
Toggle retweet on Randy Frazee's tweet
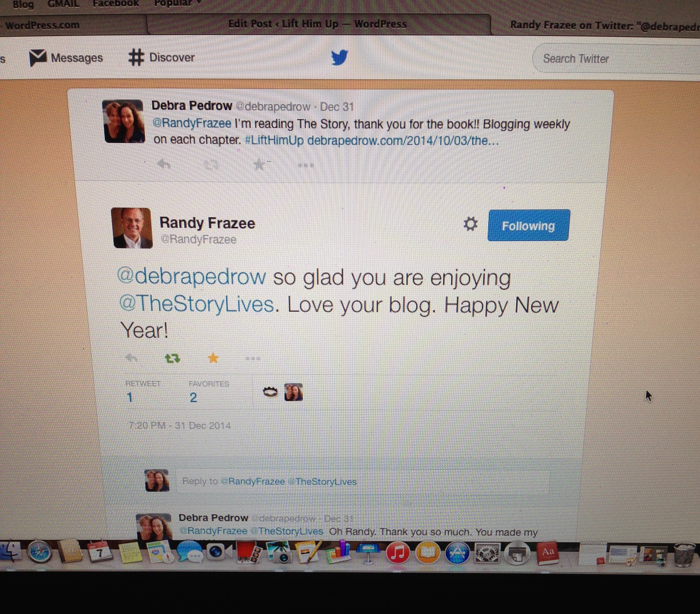[173, 358]
